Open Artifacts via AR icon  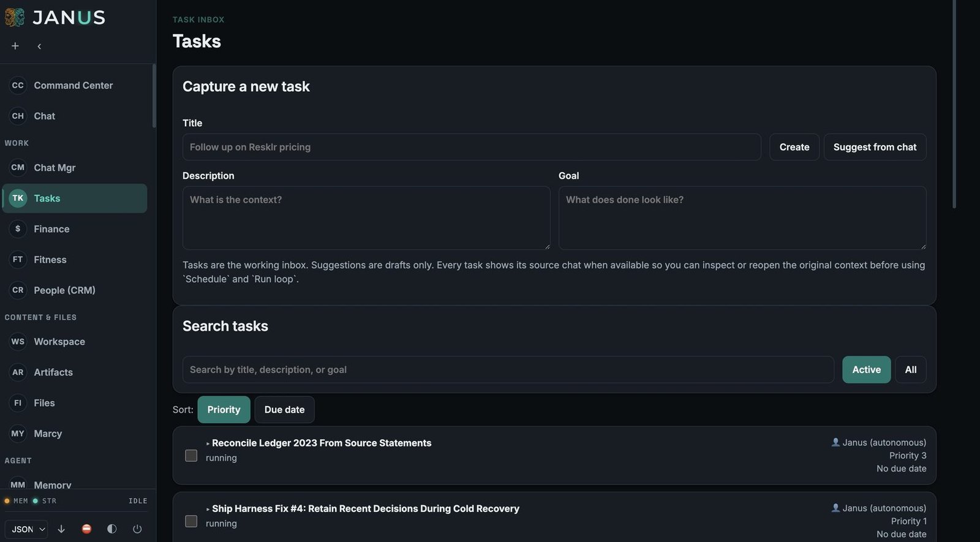click(x=18, y=372)
